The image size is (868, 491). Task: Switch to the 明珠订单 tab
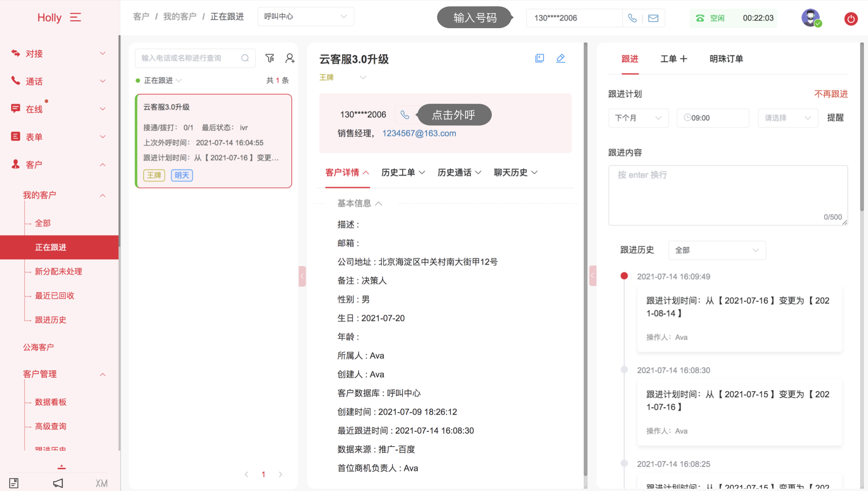point(726,59)
